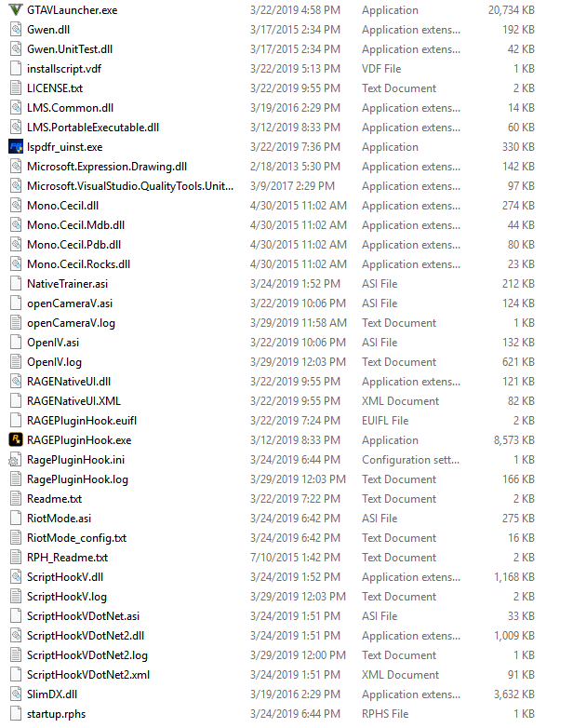
Task: Click the 20,734 KB size value
Action: tap(512, 9)
